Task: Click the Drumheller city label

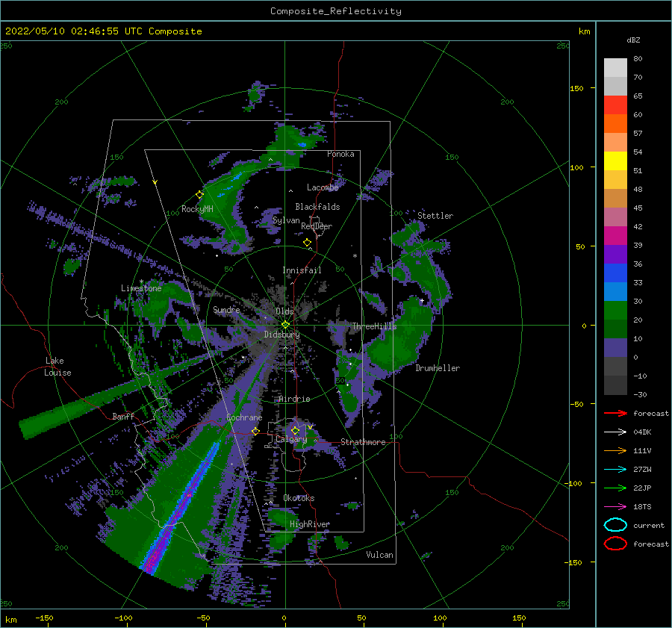Action: [438, 368]
